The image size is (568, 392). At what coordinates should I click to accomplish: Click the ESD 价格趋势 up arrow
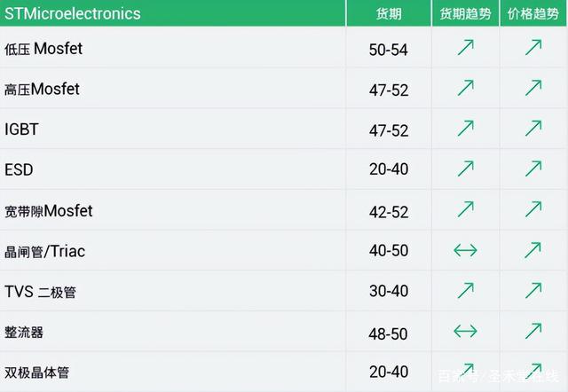click(533, 169)
